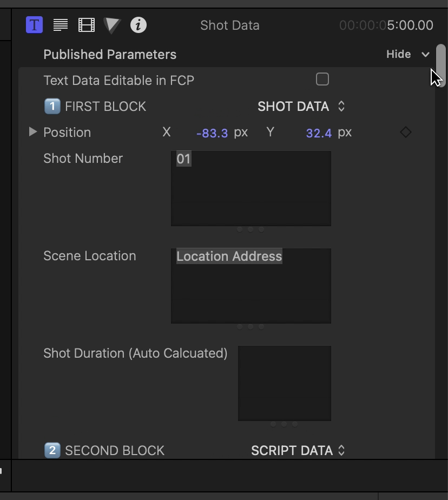448x500 pixels.
Task: Hide the Published Parameters section
Action: [399, 54]
